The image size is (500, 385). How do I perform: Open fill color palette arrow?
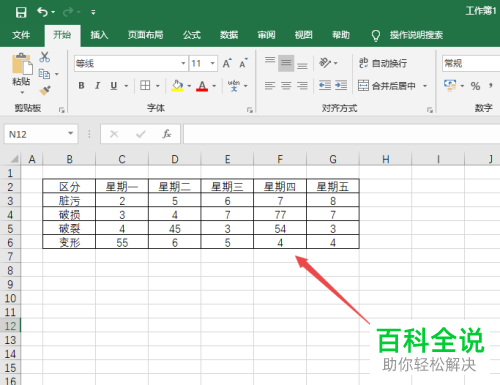pyautogui.click(x=189, y=86)
